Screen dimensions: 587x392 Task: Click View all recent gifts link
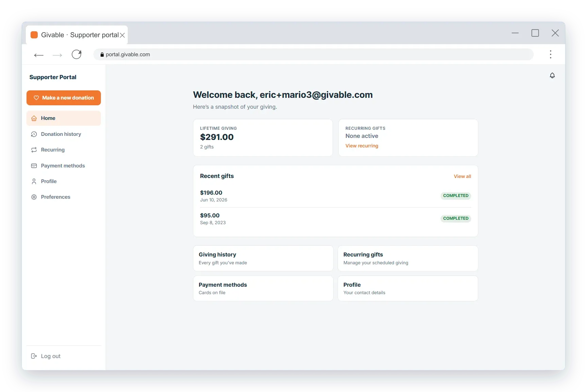pos(462,176)
